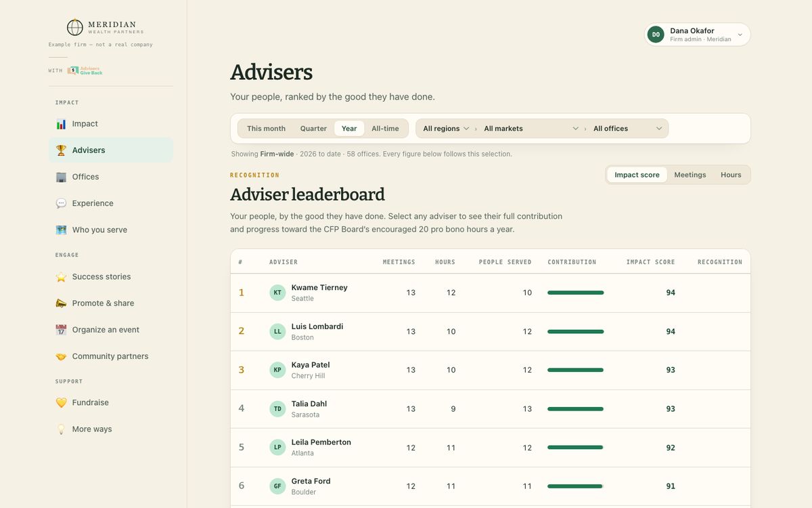The height and width of the screenshot is (508, 812).
Task: Select the Experience speech bubble icon
Action: [61, 203]
